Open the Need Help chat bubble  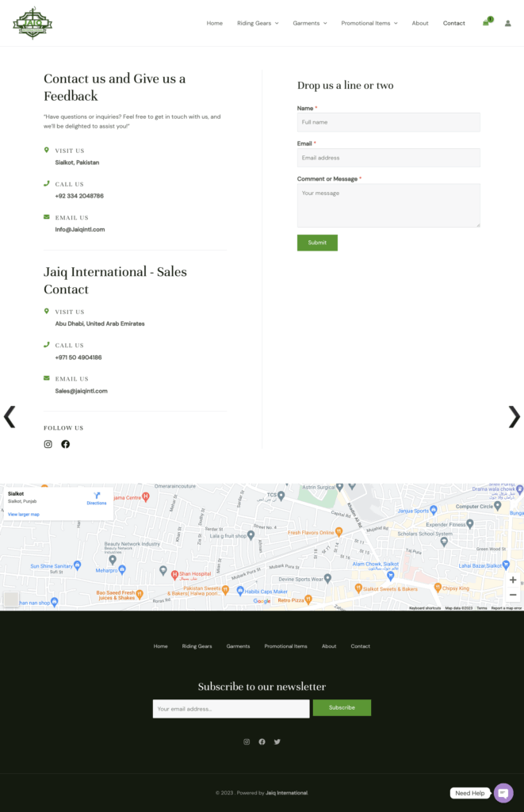click(503, 793)
